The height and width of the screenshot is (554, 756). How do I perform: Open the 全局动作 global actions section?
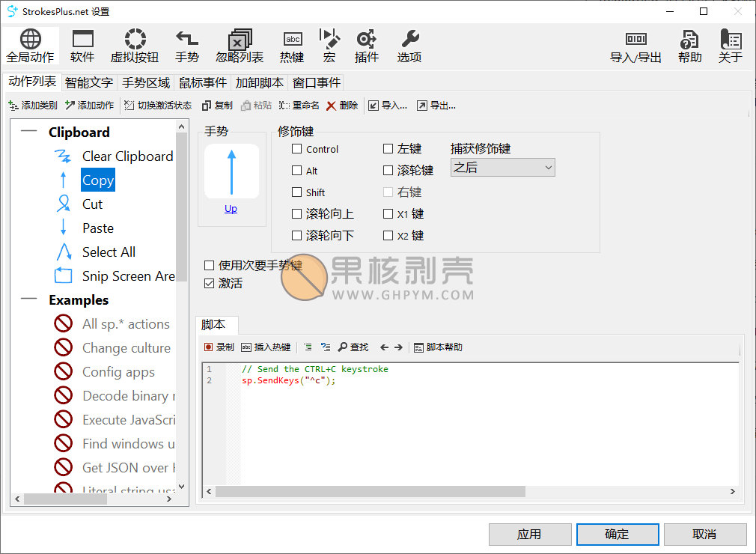pyautogui.click(x=31, y=46)
